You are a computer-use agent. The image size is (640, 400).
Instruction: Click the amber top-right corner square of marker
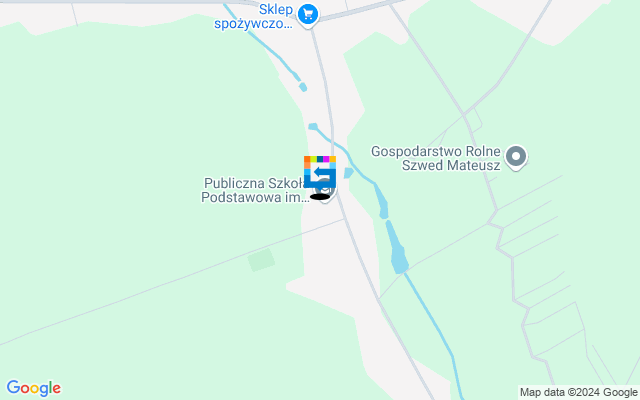click(333, 159)
